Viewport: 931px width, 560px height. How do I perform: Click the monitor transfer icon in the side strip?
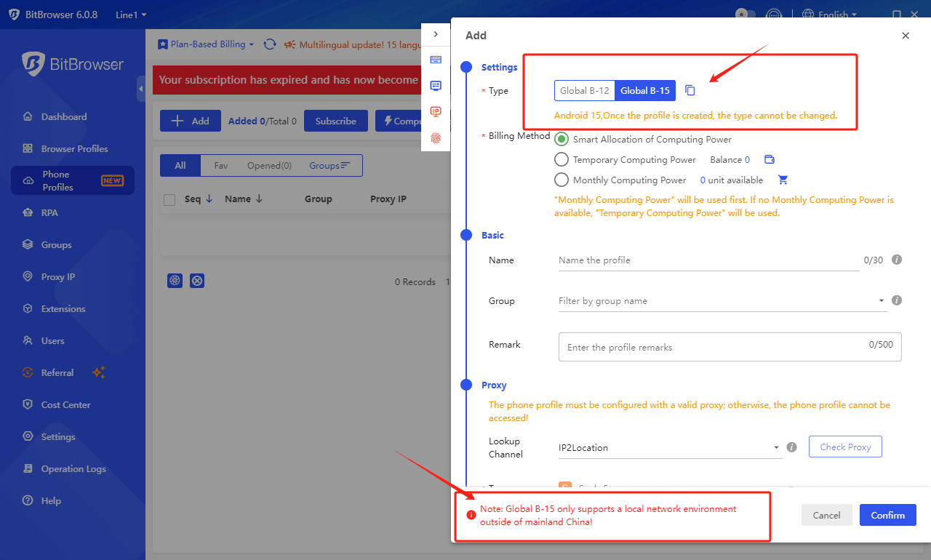[x=436, y=85]
